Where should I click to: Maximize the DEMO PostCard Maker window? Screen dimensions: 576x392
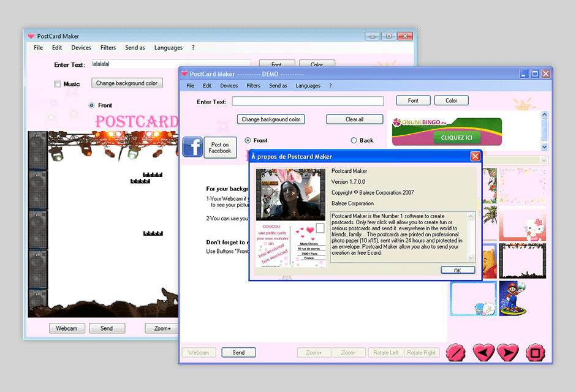(x=535, y=73)
